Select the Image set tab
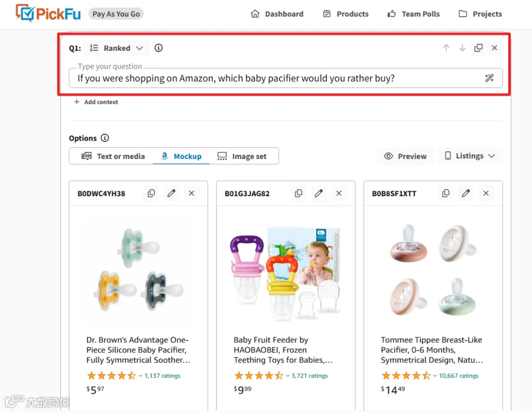The width and height of the screenshot is (532, 412). pos(242,156)
